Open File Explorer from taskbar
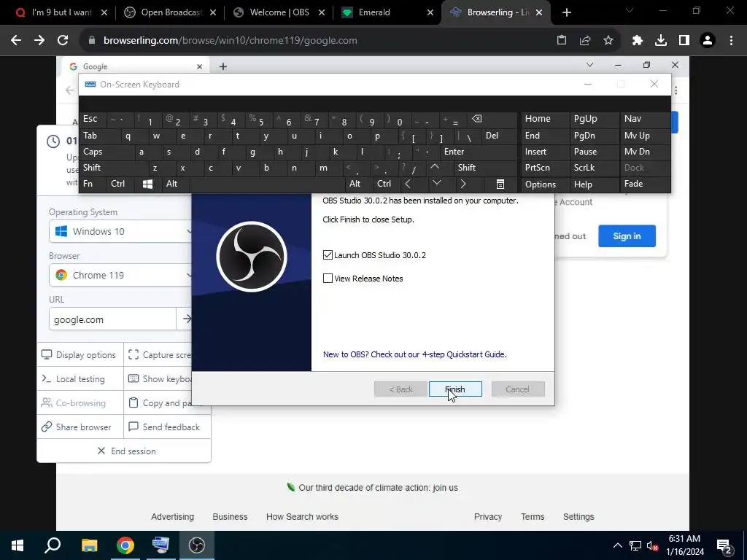Screen dimensions: 747x560 (89, 545)
